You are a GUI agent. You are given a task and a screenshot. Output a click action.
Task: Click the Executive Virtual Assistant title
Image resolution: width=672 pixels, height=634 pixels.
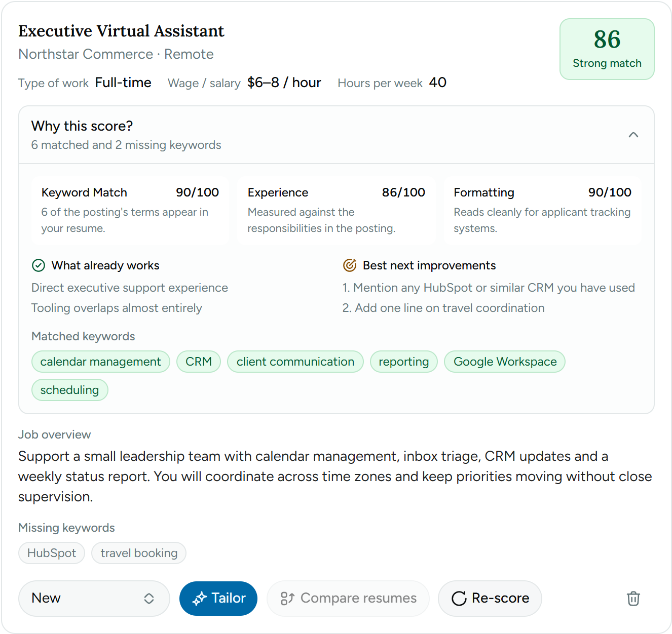tap(121, 31)
